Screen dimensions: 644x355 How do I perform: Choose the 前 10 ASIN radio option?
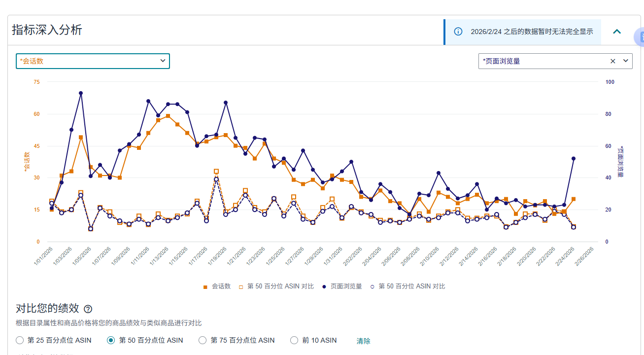(x=294, y=340)
